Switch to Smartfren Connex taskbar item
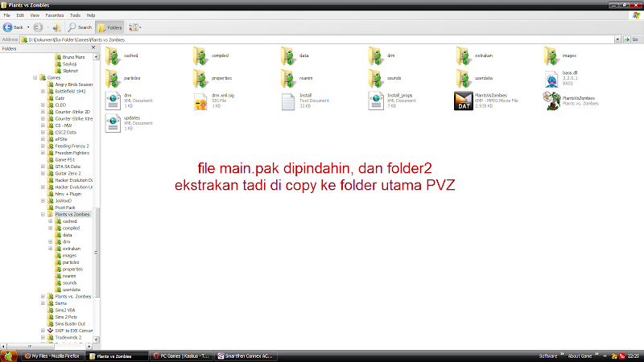644x362 pixels. [x=246, y=356]
